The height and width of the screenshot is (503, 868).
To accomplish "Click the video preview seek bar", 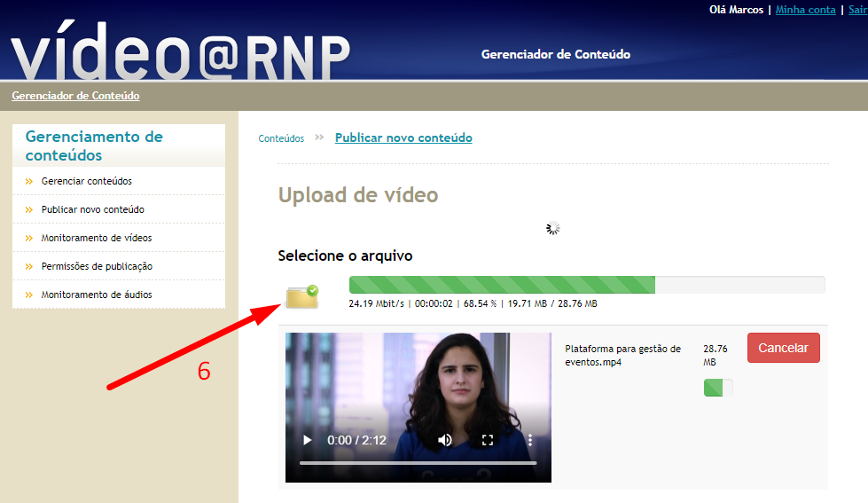I will [x=418, y=462].
